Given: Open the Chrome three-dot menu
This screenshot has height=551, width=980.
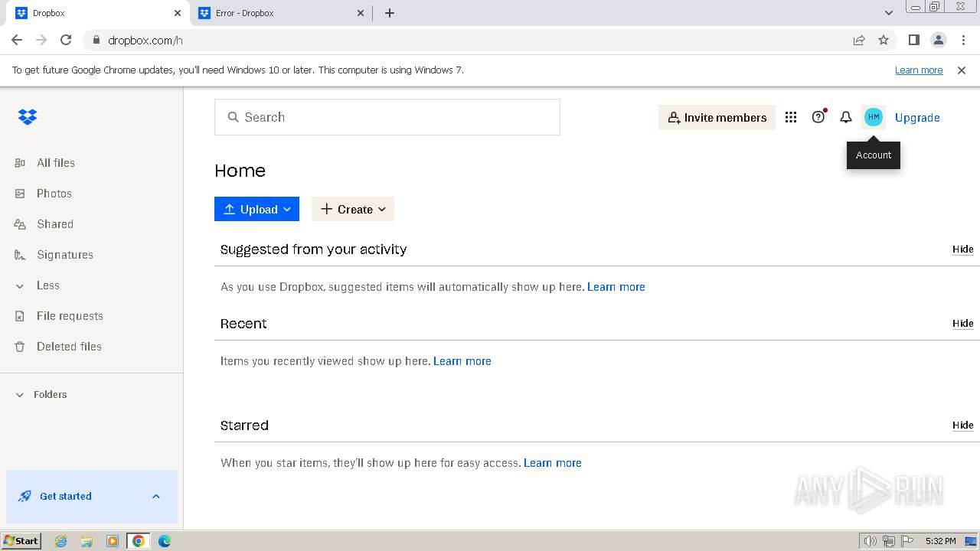Looking at the screenshot, I should click(x=963, y=40).
